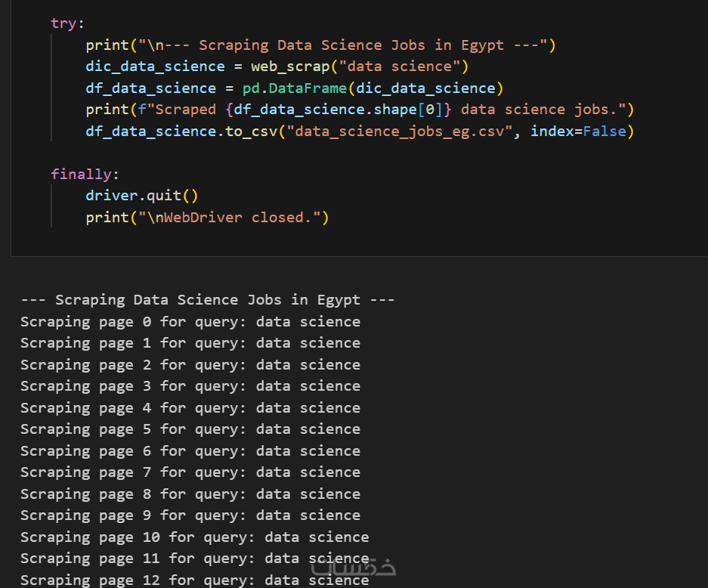Place cursor on the driver.quit() call

click(142, 196)
